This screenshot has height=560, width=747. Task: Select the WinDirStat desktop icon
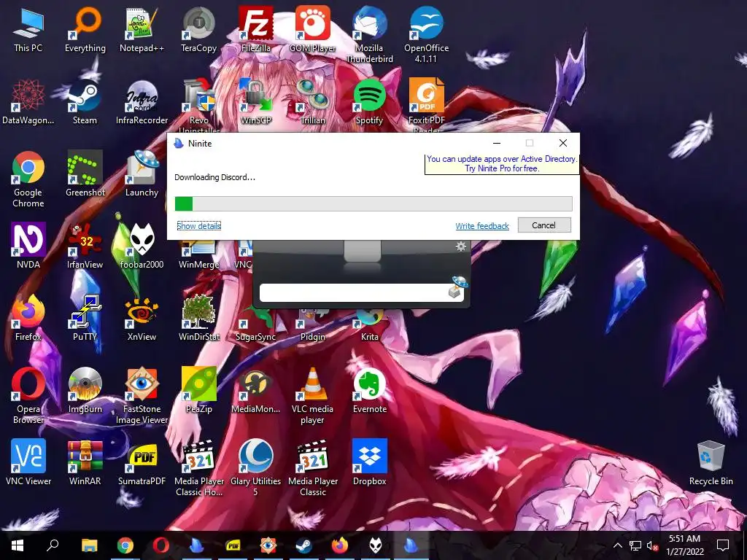point(198,319)
